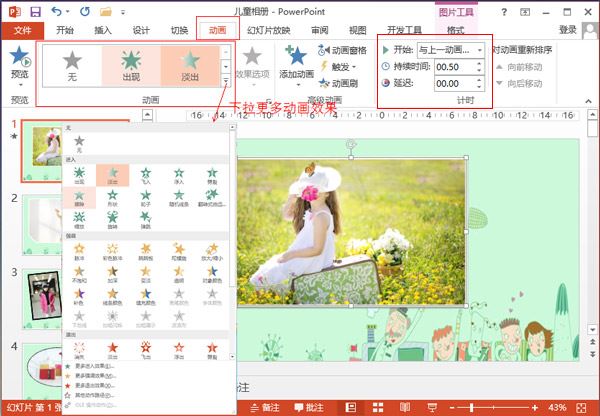
Task: Click the Help question mark icon
Action: (504, 12)
